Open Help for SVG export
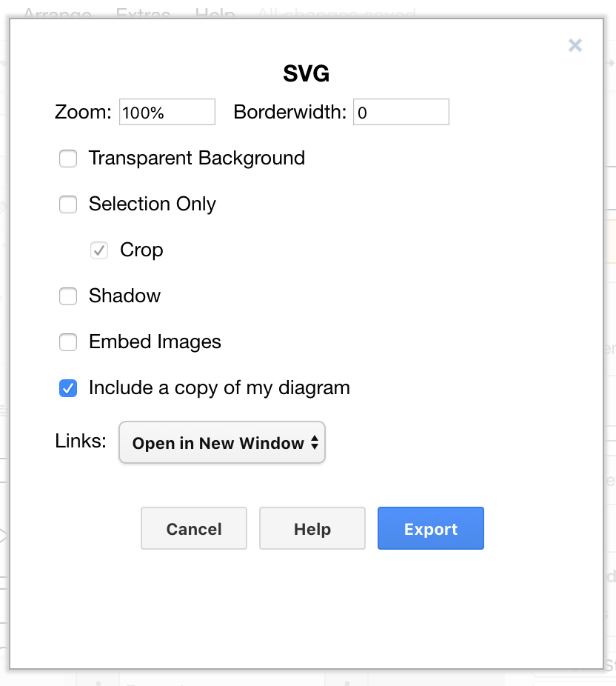This screenshot has width=616, height=686. (x=312, y=528)
